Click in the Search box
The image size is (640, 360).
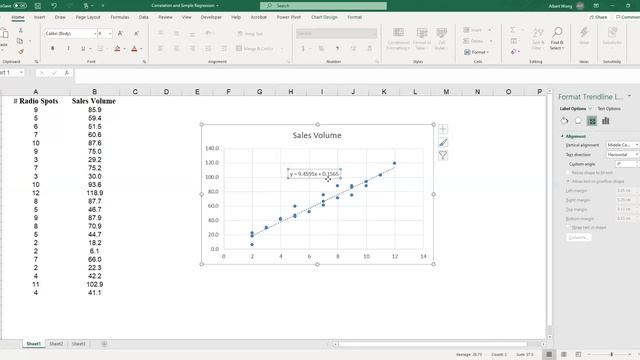click(323, 6)
